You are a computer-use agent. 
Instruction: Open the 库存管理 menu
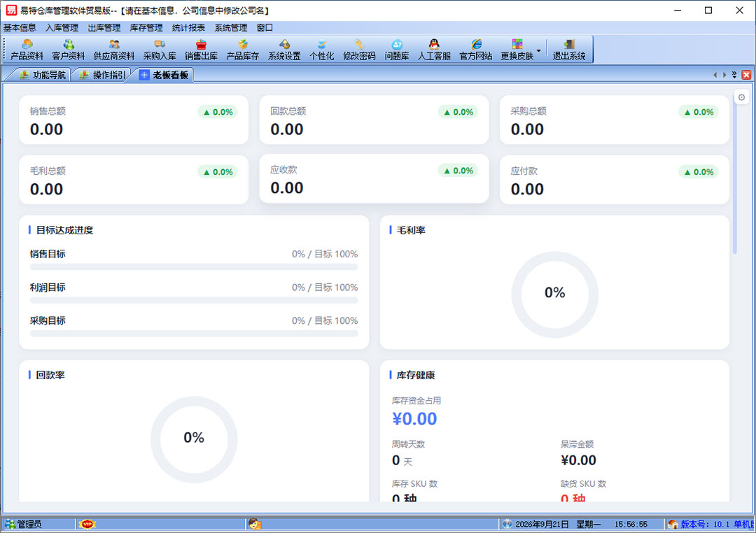(x=146, y=28)
